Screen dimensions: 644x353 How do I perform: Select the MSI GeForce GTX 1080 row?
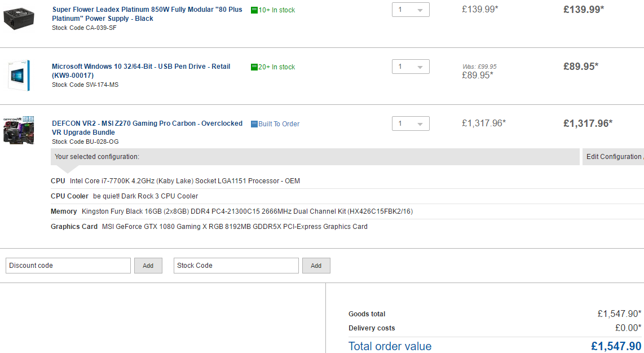point(347,227)
